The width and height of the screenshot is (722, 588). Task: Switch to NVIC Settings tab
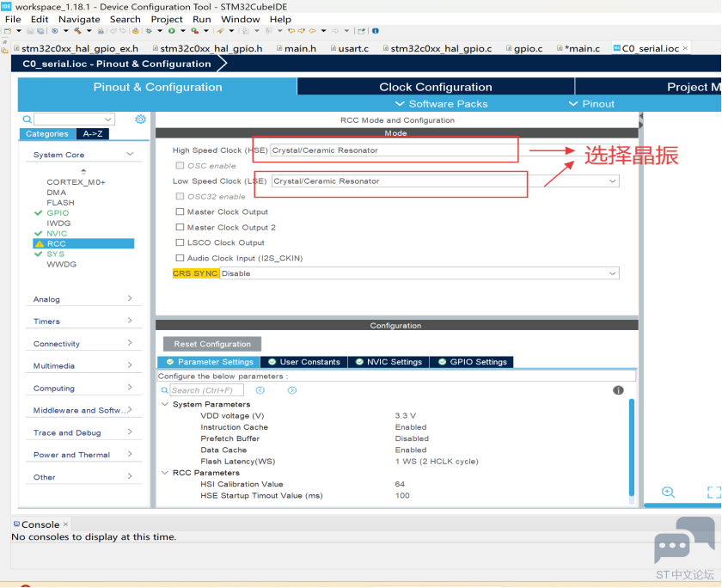pos(389,361)
